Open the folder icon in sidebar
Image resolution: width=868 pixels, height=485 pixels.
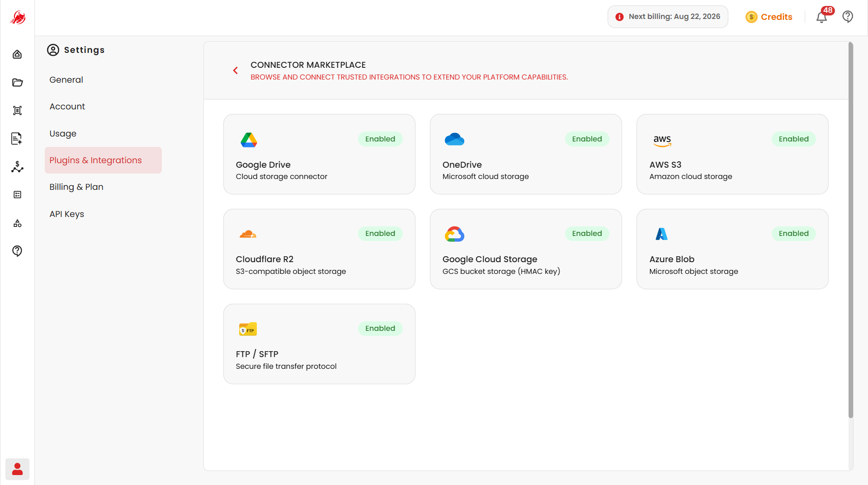17,82
